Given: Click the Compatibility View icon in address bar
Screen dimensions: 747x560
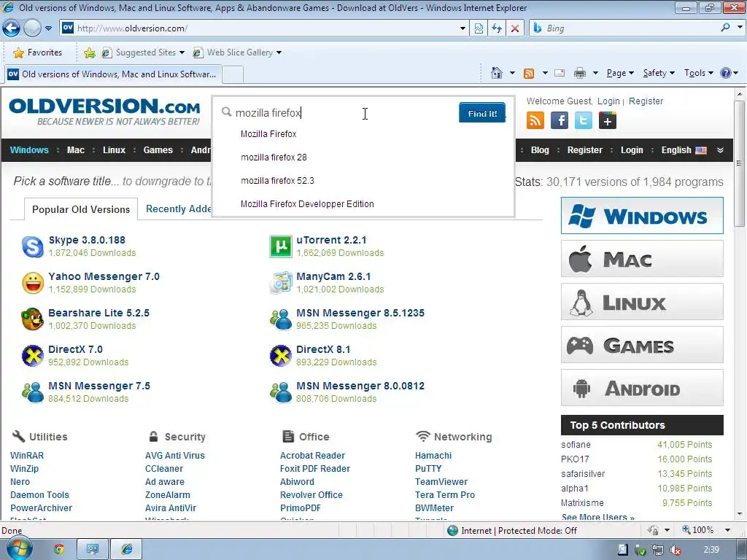Looking at the screenshot, I should click(479, 28).
